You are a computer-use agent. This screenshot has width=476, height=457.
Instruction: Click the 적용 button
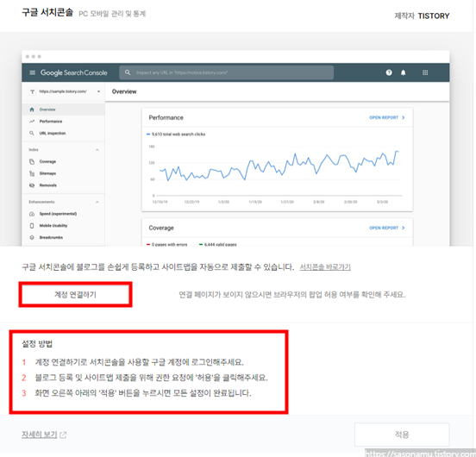[x=402, y=435]
